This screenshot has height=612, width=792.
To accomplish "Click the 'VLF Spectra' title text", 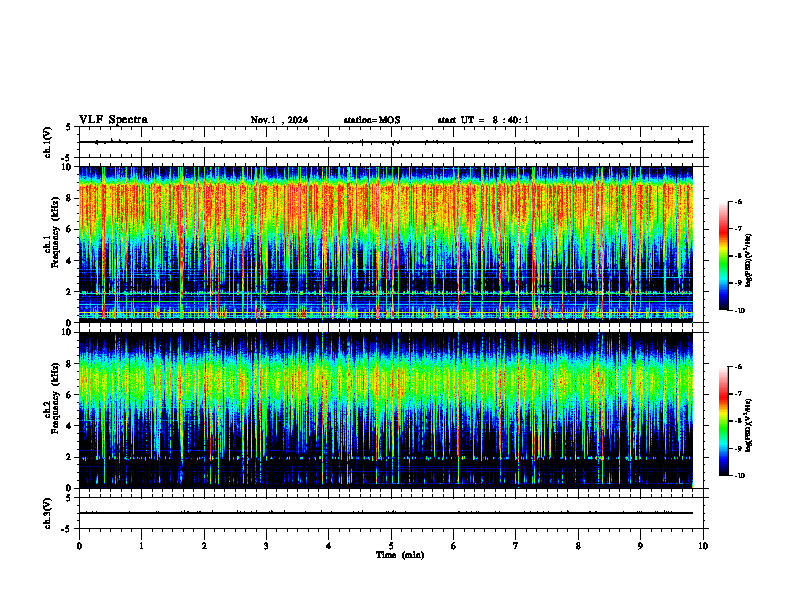I will tap(113, 120).
